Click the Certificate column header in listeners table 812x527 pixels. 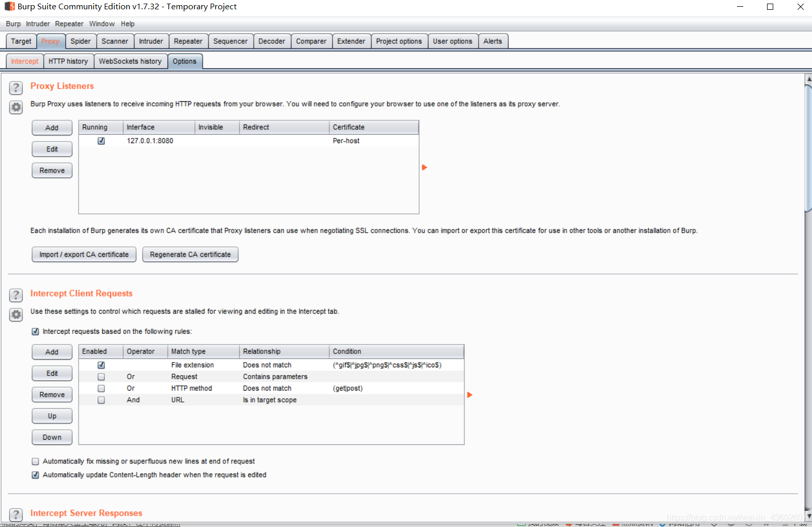(374, 127)
